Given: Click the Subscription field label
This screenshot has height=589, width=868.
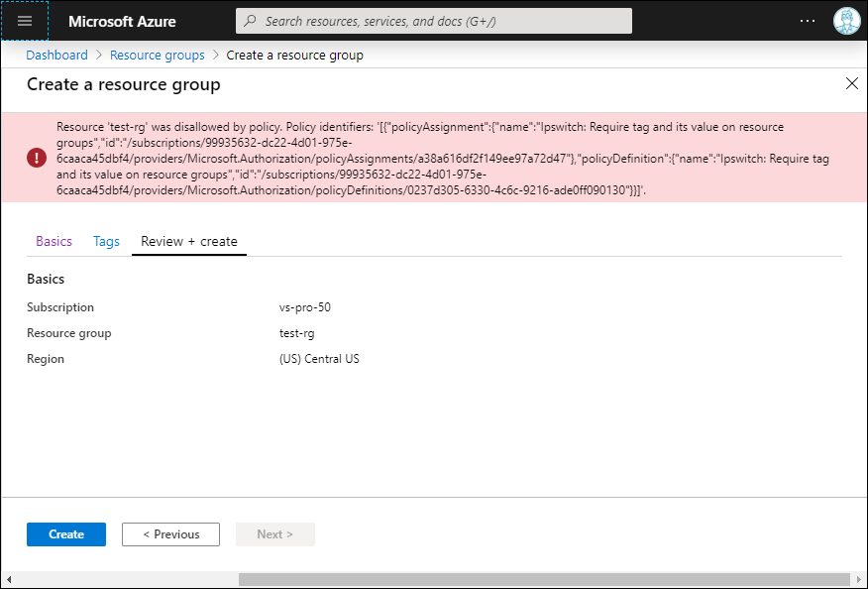Looking at the screenshot, I should (60, 307).
